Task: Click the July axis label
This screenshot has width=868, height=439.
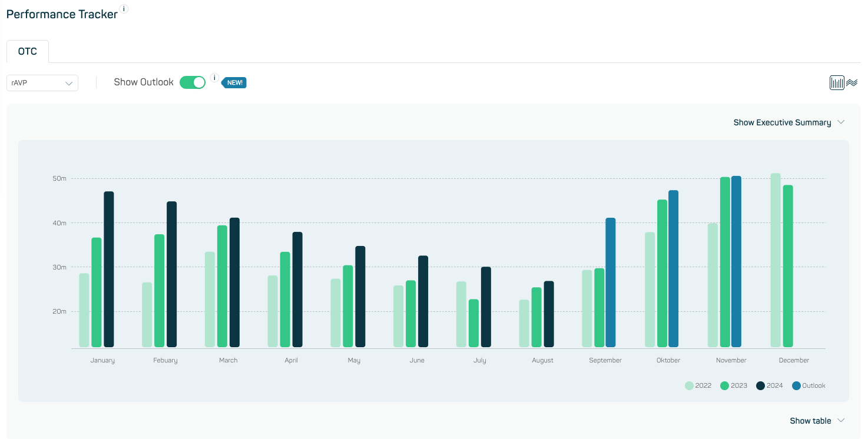Action: [x=480, y=360]
